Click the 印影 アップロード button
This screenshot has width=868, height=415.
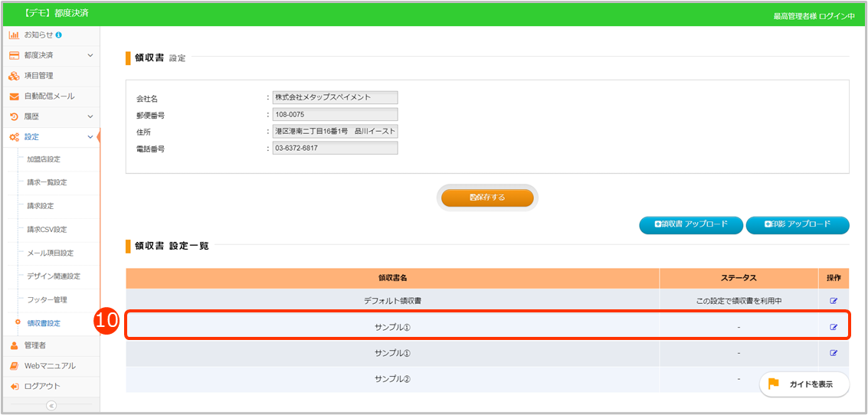pos(797,224)
